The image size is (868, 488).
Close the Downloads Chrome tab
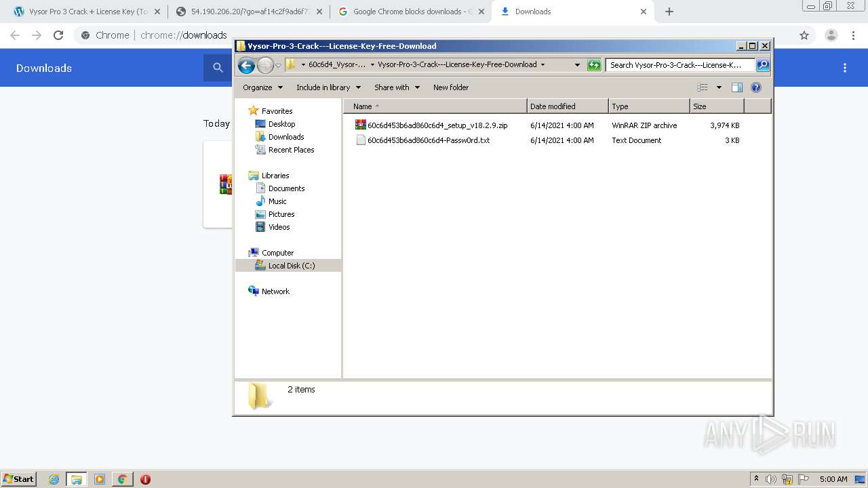644,12
